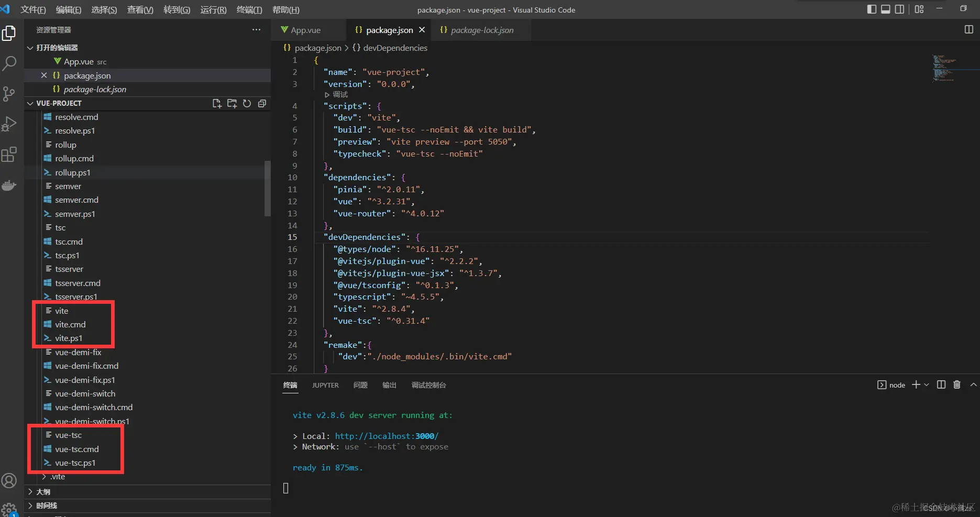Image resolution: width=980 pixels, height=517 pixels.
Task: Open the Run and Debug view
Action: (9, 124)
